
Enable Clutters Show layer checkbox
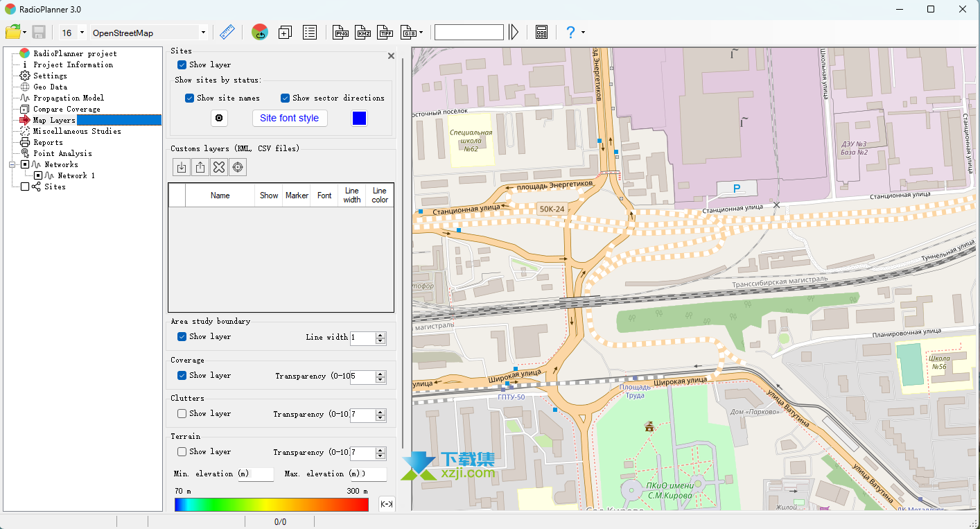click(x=182, y=413)
